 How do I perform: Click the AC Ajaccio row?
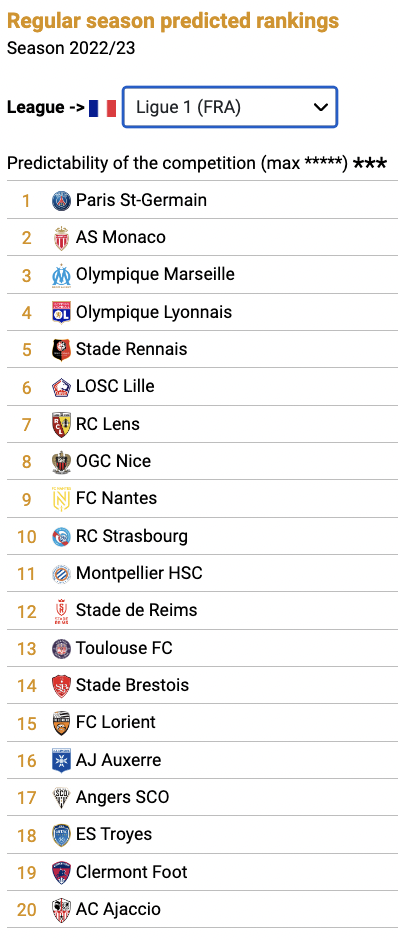point(203,909)
